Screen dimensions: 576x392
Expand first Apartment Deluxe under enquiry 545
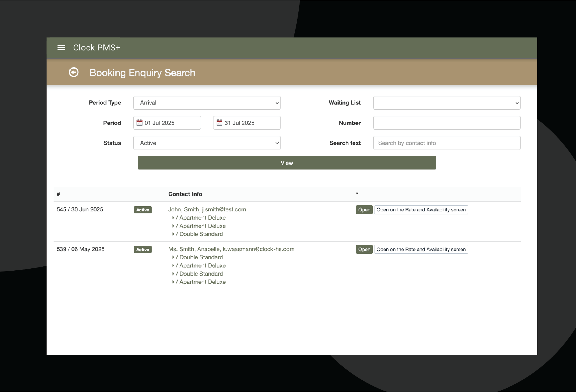tap(173, 218)
